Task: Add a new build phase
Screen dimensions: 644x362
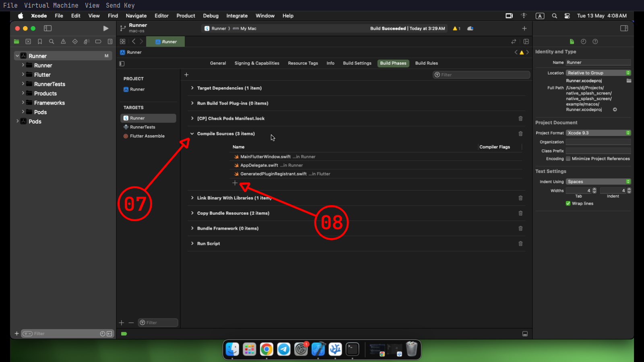Action: [x=186, y=75]
